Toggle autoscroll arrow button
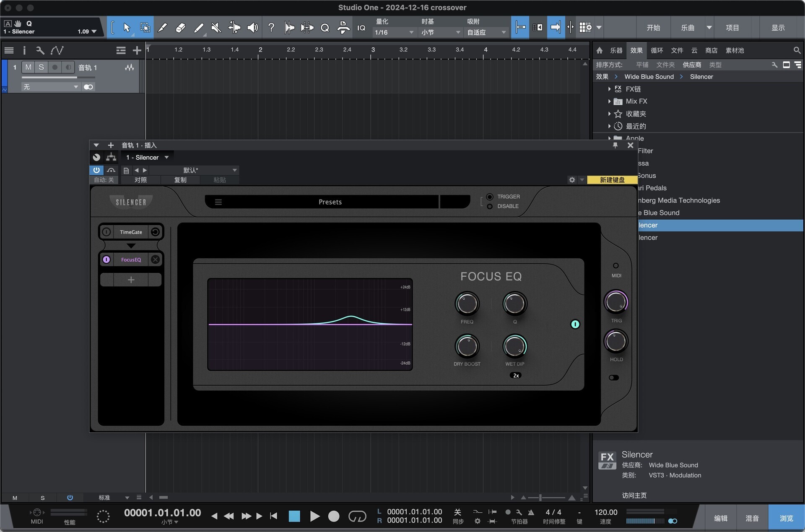Image resolution: width=805 pixels, height=532 pixels. pyautogui.click(x=556, y=28)
